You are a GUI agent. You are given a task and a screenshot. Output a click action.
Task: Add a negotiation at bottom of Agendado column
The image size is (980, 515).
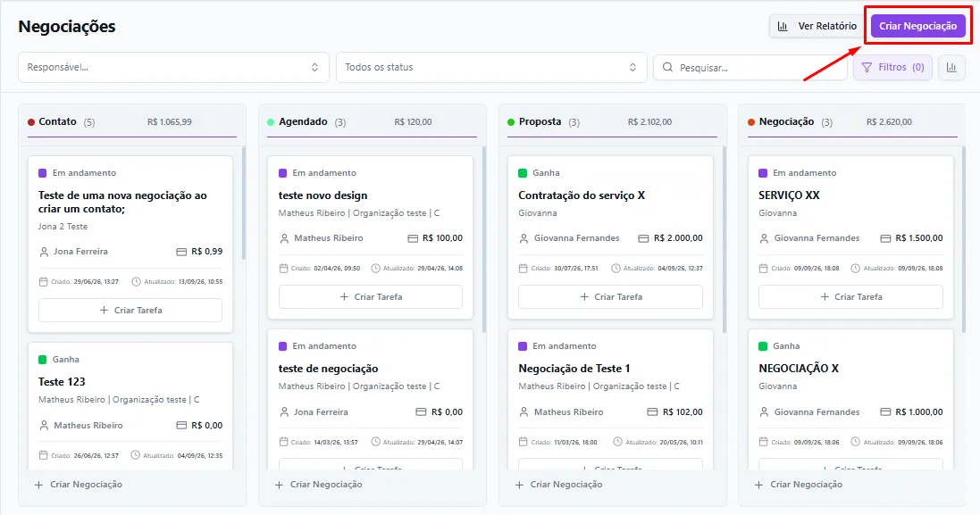pyautogui.click(x=319, y=485)
